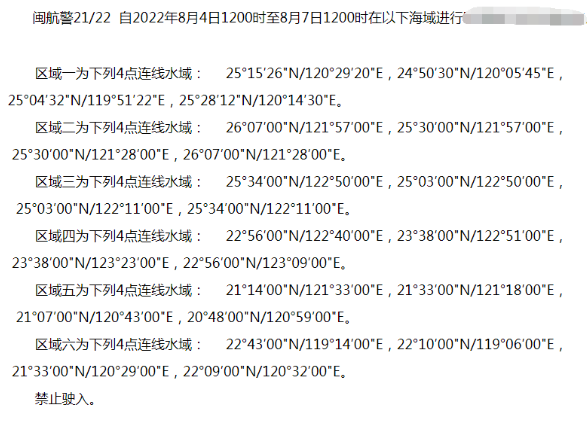Click the closing text 禁止驶入
This screenshot has width=587, height=422.
pyautogui.click(x=62, y=399)
